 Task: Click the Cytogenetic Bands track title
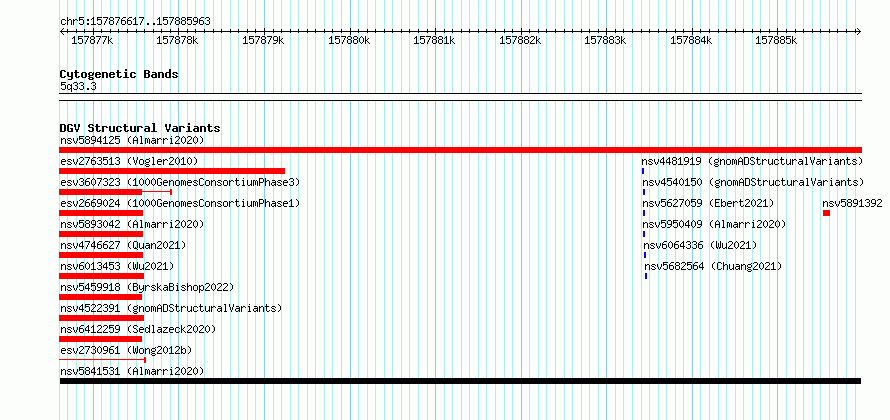coord(119,74)
